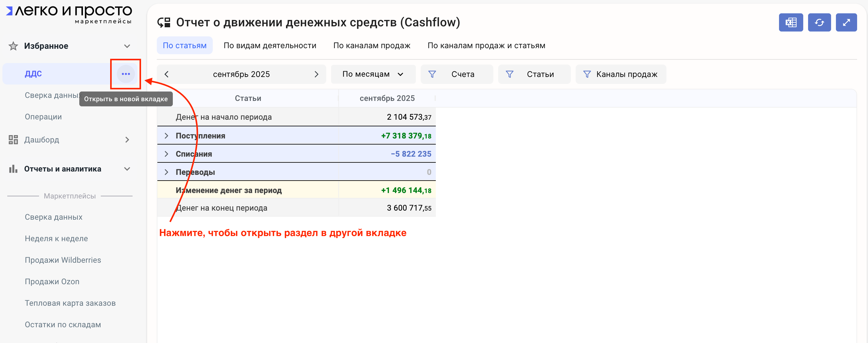Expand the Списания row
868x343 pixels.
(166, 154)
